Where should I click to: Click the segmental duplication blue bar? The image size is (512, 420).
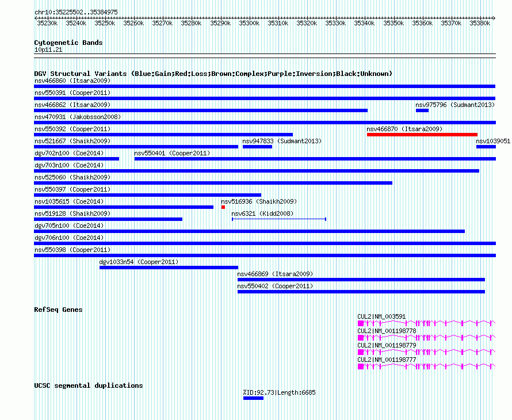tap(253, 398)
